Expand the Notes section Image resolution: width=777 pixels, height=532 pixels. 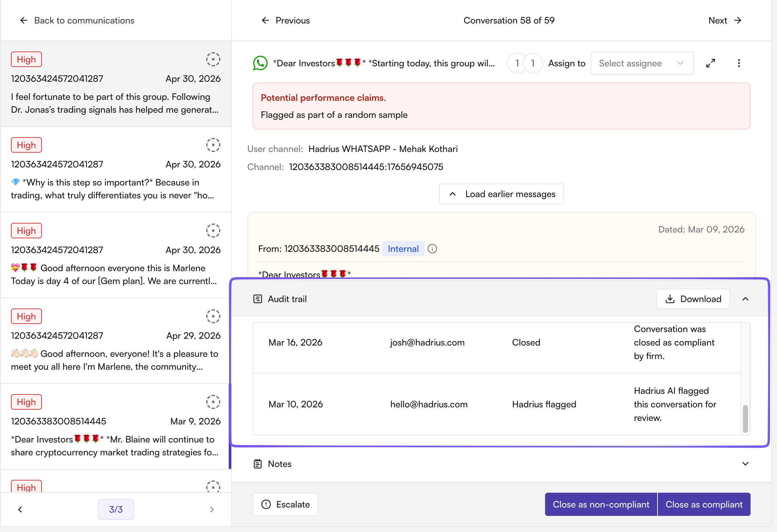[745, 464]
